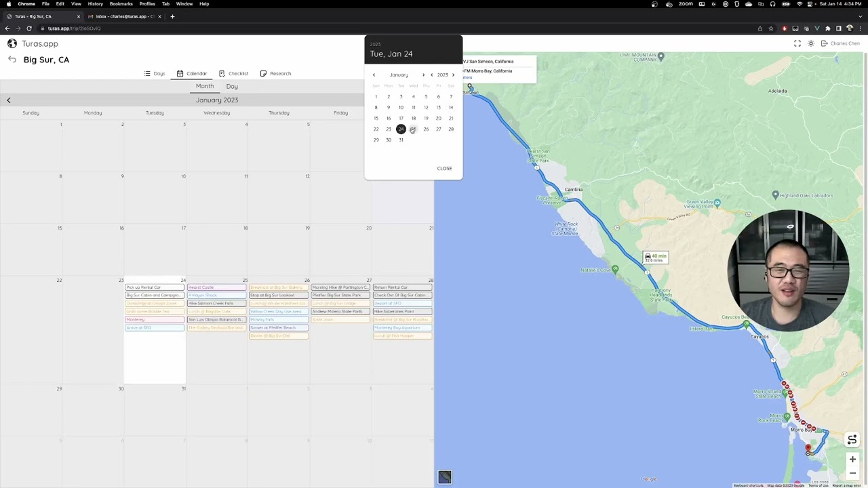Open a new Chrome tab
The height and width of the screenshot is (488, 868).
click(172, 16)
